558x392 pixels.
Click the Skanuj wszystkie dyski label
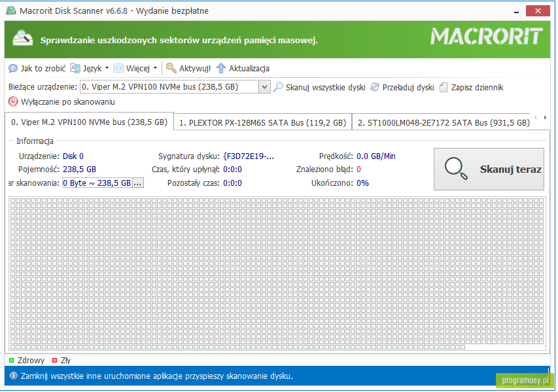click(x=326, y=88)
